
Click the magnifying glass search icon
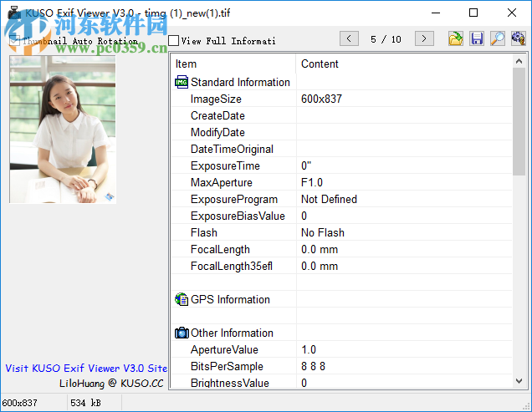[x=498, y=38]
